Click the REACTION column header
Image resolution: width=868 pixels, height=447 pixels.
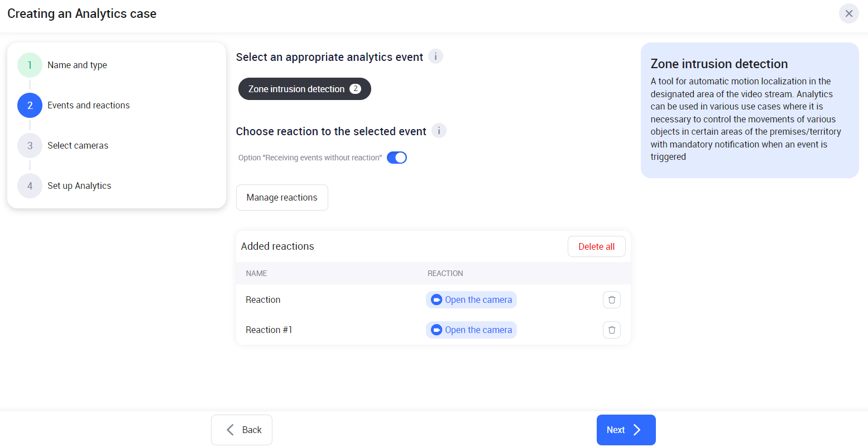(x=445, y=273)
